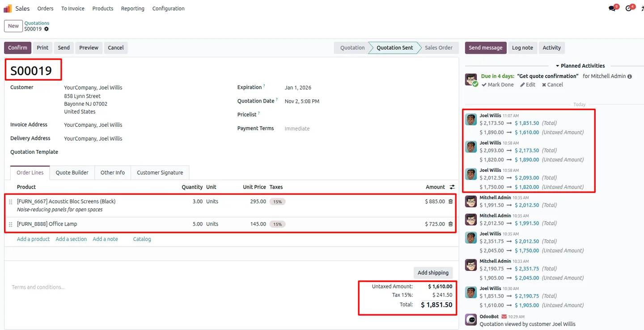Click the Product column header

coord(26,187)
